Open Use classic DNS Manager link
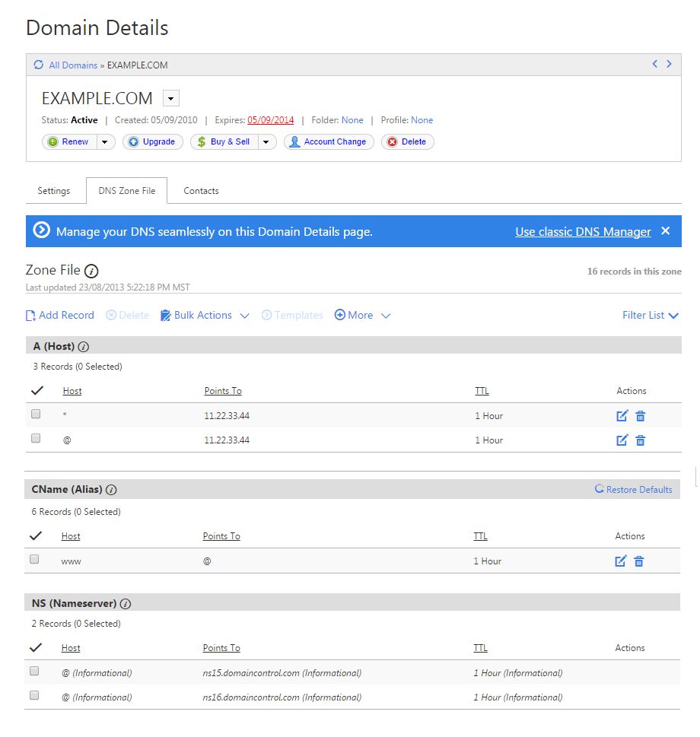The width and height of the screenshot is (700, 737). click(x=583, y=232)
